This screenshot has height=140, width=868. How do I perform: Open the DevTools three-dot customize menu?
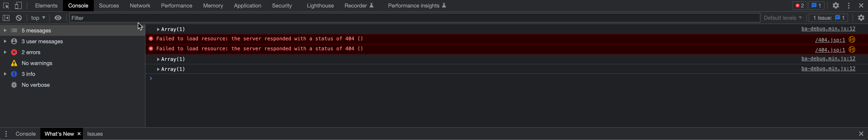point(849,6)
